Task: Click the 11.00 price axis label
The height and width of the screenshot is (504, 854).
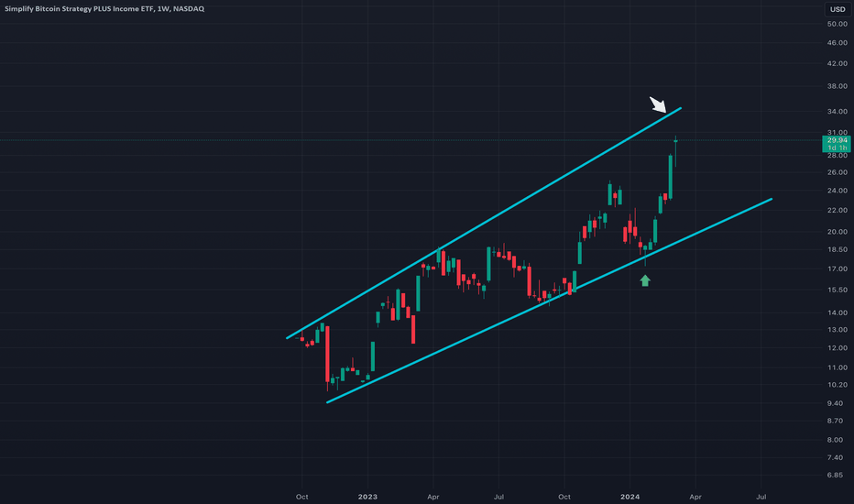Action: tap(837, 367)
